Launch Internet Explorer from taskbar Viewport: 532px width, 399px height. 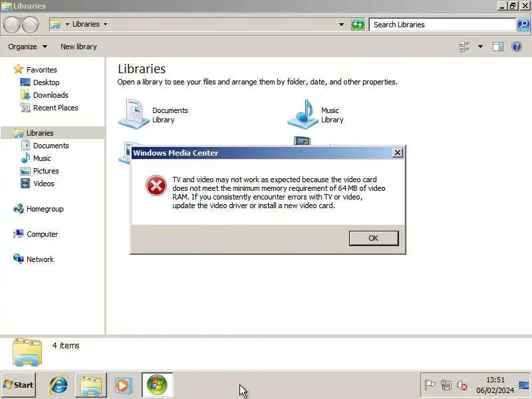tap(59, 385)
